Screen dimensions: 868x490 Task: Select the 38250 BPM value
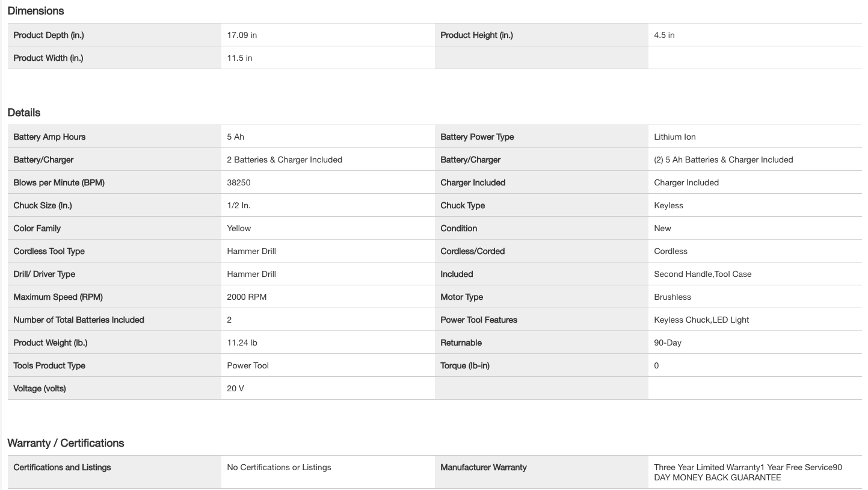[x=239, y=182]
